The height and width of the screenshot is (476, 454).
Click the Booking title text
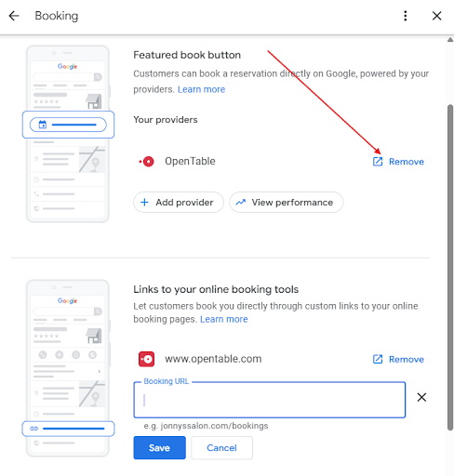click(x=57, y=16)
